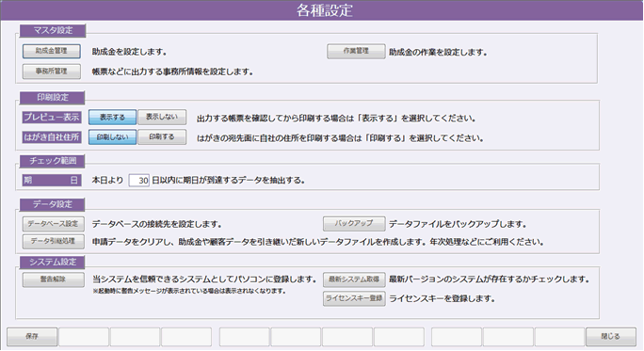The width and height of the screenshot is (644, 351).
Task: Open ライセンスキー登録 license key registration
Action: point(354,298)
